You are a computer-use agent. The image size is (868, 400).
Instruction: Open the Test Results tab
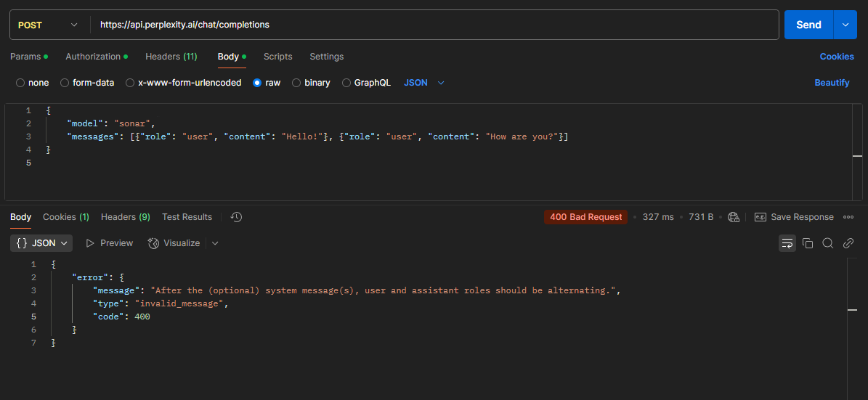pyautogui.click(x=187, y=217)
